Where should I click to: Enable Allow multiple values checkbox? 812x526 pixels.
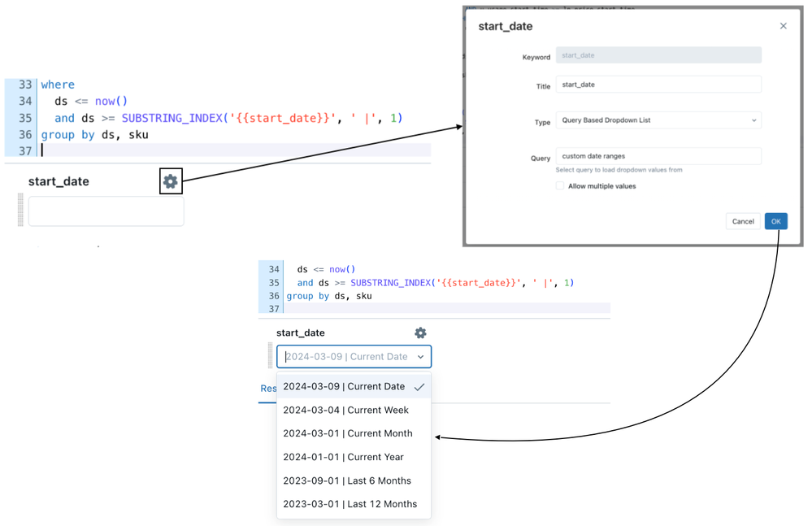point(560,186)
